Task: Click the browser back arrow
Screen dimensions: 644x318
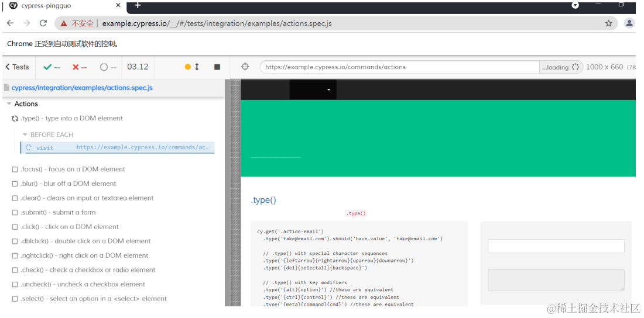Action: tap(11, 23)
